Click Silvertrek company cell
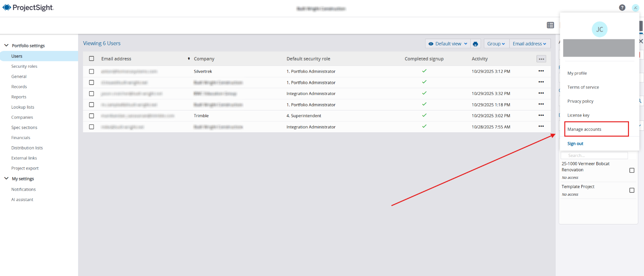Screen dimensions: 644x276 pyautogui.click(x=203, y=71)
